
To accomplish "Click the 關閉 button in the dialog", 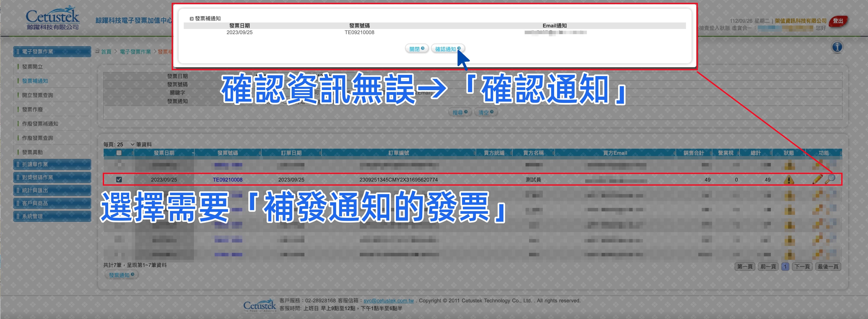I will pos(417,49).
